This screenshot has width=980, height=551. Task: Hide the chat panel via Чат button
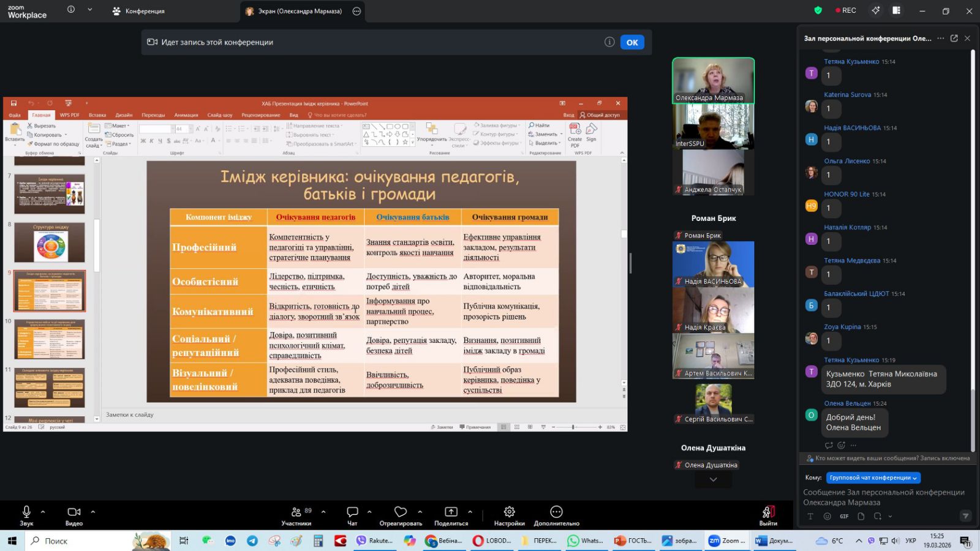[352, 515]
